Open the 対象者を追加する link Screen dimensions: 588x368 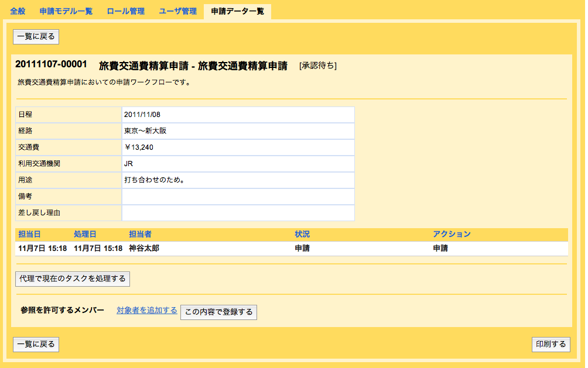click(x=146, y=311)
